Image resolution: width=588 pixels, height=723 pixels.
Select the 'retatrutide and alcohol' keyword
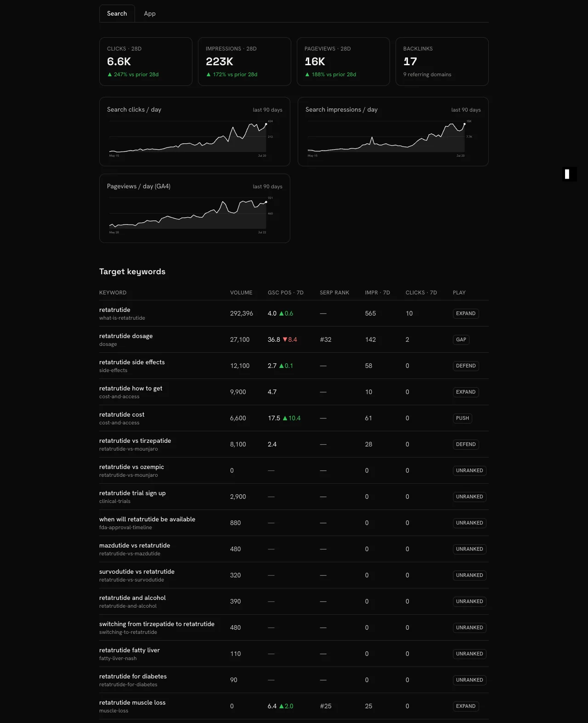click(x=132, y=598)
